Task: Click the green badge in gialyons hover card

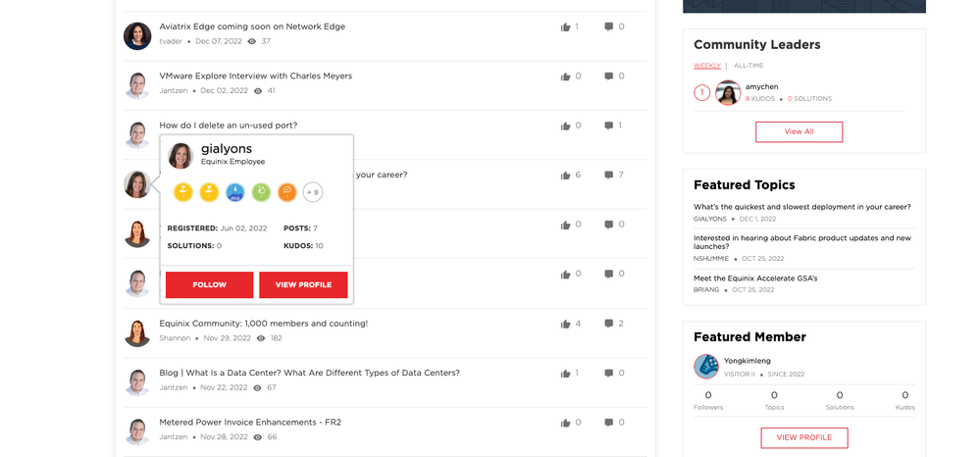Action: (x=261, y=192)
